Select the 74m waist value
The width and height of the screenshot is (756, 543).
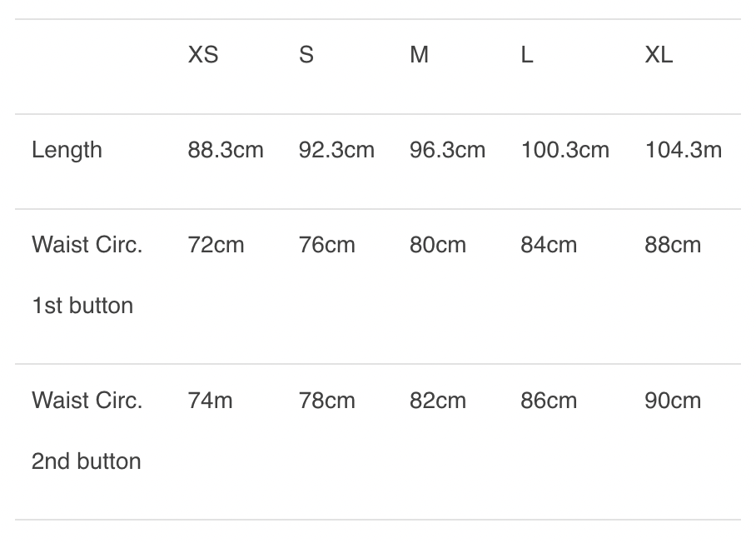pyautogui.click(x=211, y=401)
